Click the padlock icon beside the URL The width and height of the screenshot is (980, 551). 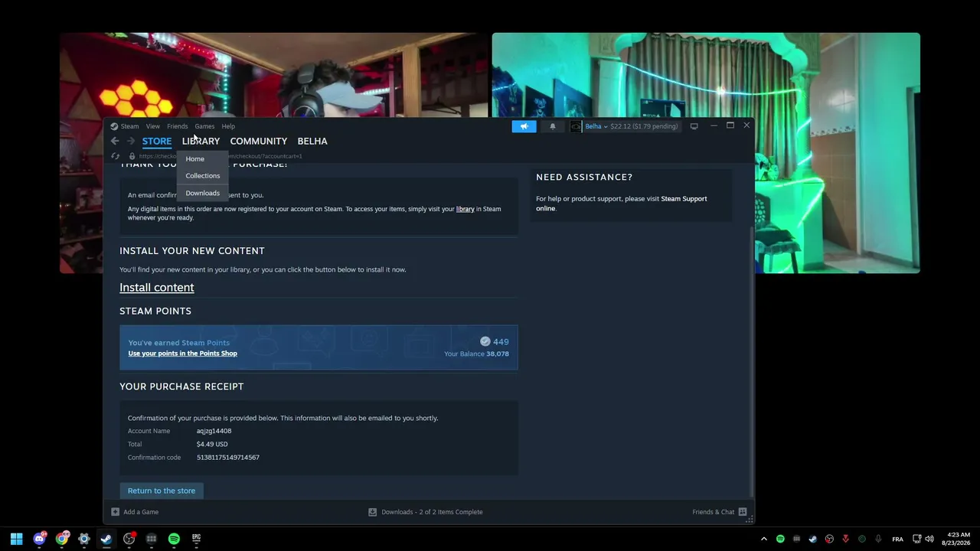pyautogui.click(x=132, y=156)
